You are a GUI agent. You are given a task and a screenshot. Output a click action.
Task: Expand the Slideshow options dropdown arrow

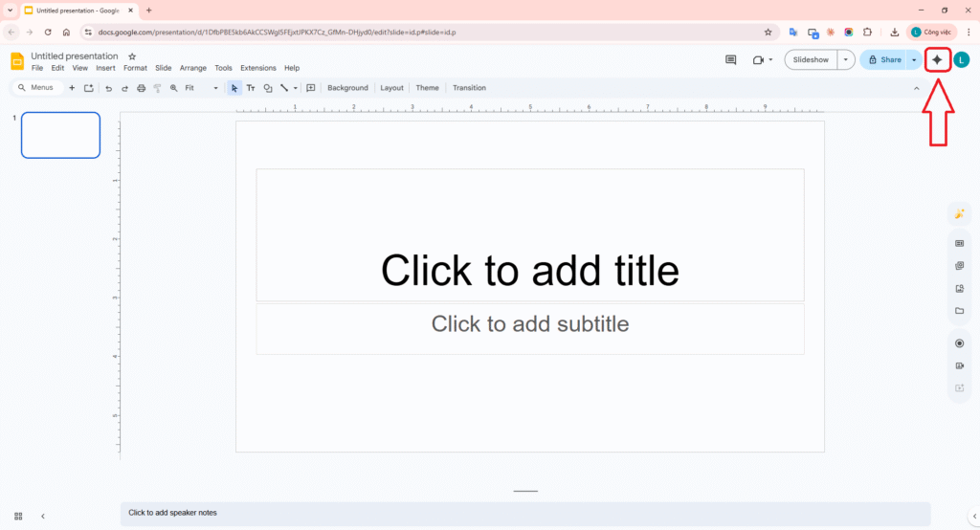pos(845,59)
